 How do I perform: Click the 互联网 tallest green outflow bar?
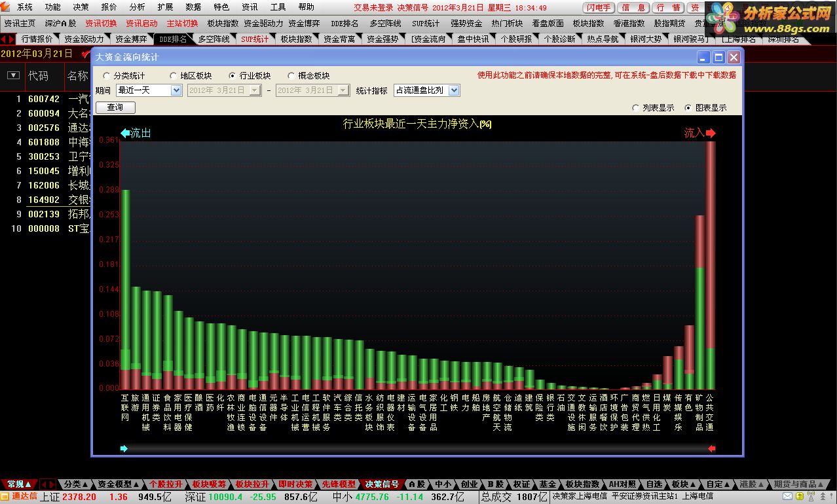pos(125,289)
